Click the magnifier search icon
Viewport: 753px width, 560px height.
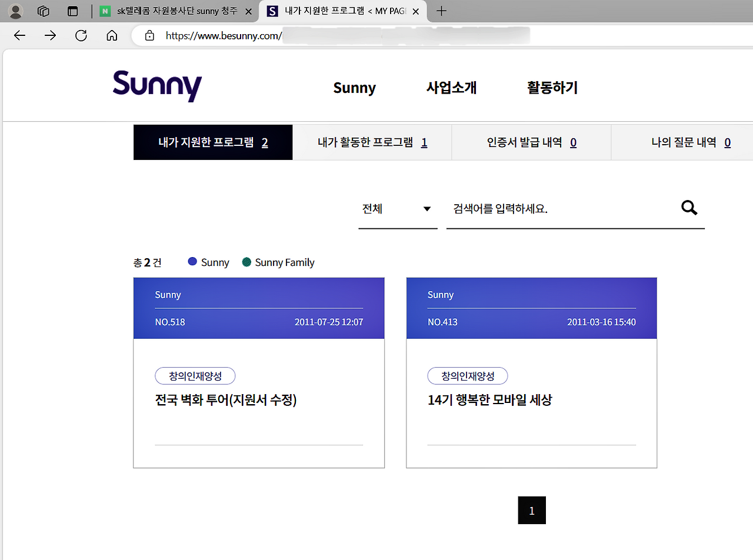pyautogui.click(x=689, y=208)
